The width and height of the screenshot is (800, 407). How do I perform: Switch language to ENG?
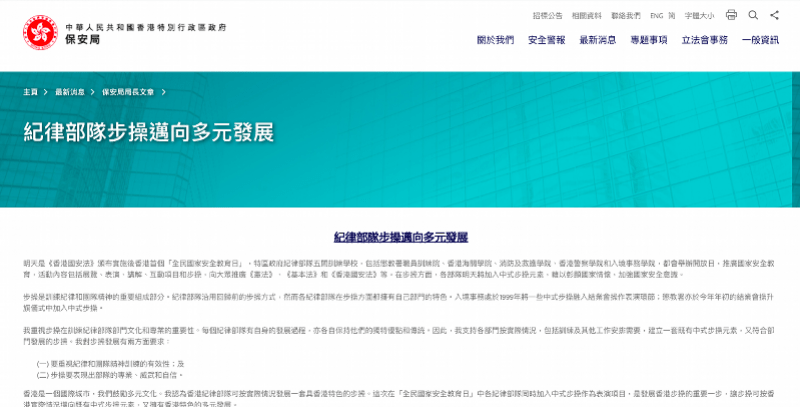tap(657, 16)
